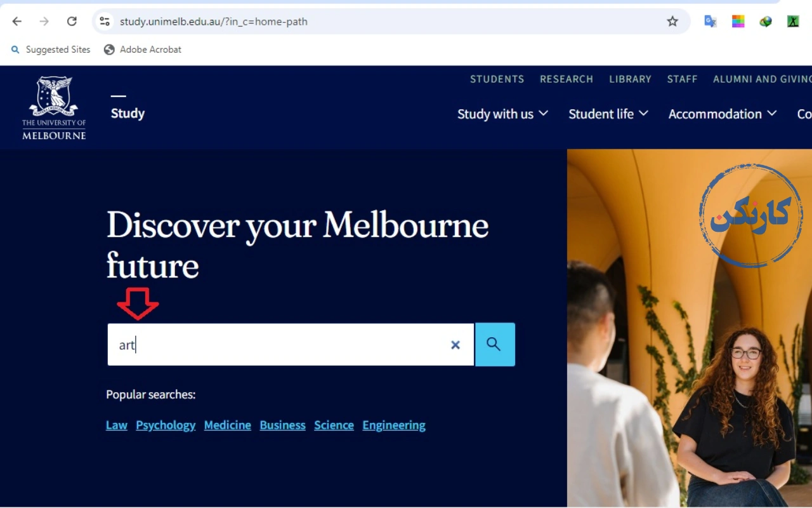Reload the page with the refresh icon
The height and width of the screenshot is (508, 812).
point(72,22)
